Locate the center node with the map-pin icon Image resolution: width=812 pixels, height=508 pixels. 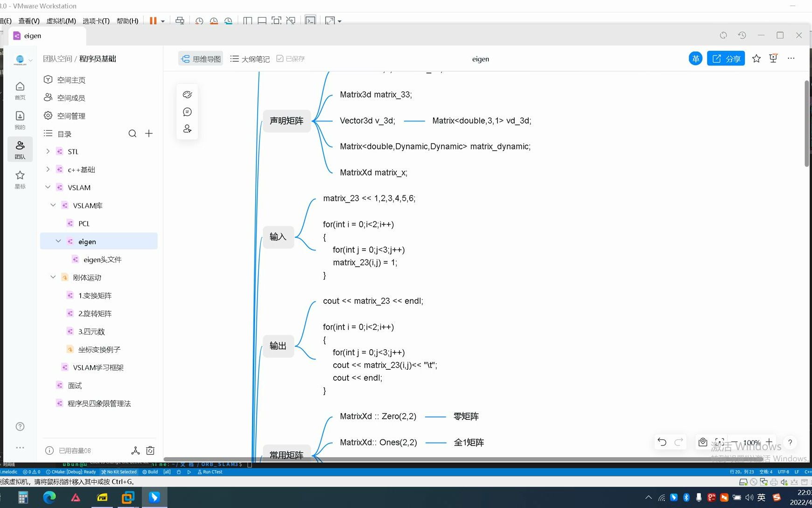[703, 442]
